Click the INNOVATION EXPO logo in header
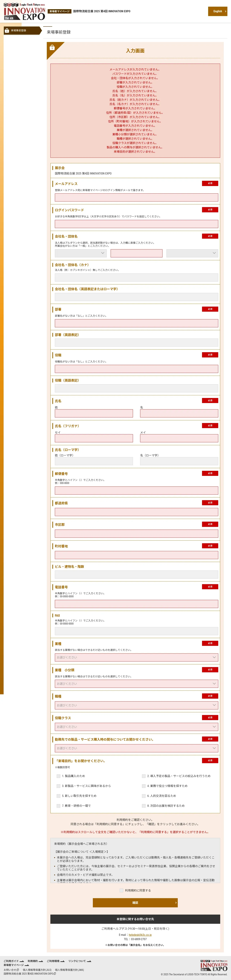The image size is (231, 980). (24, 11)
